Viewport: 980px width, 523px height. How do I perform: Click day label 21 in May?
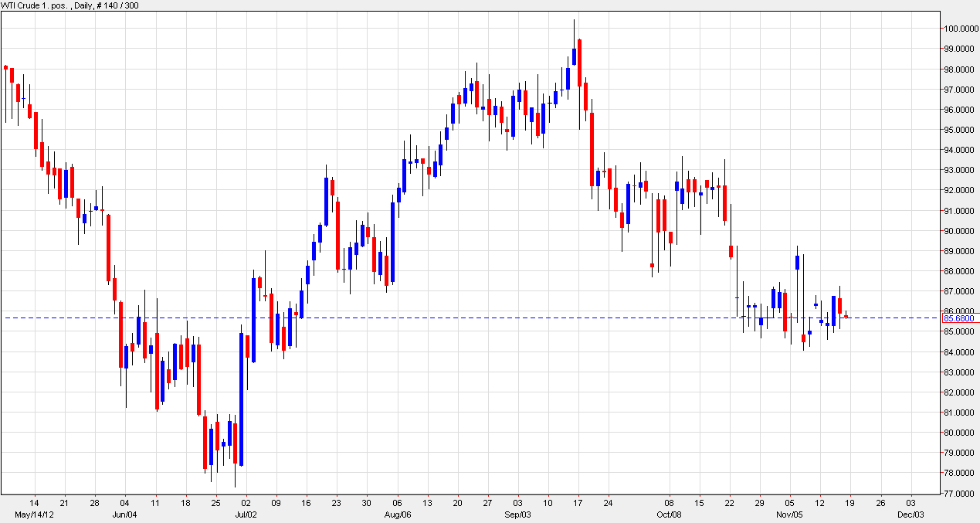64,501
